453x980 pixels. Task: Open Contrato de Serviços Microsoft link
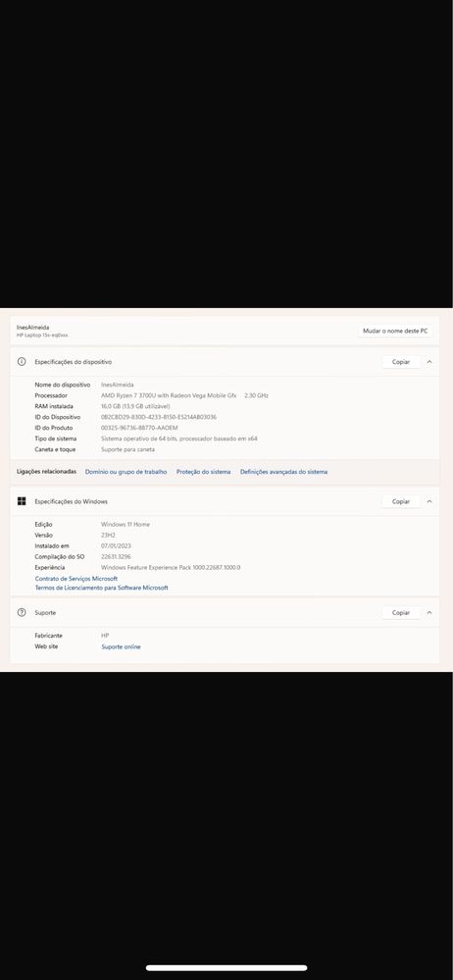(x=76, y=579)
